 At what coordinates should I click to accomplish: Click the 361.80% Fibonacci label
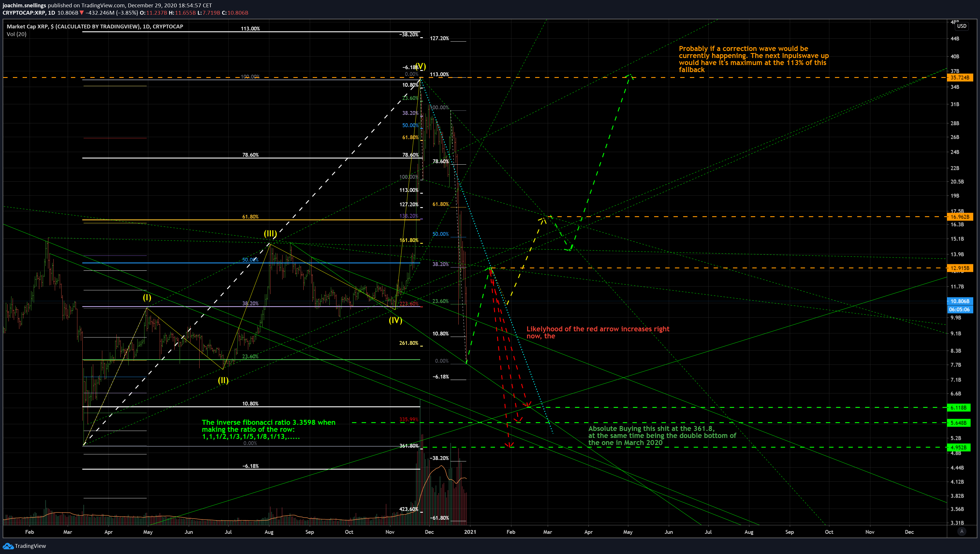409,446
